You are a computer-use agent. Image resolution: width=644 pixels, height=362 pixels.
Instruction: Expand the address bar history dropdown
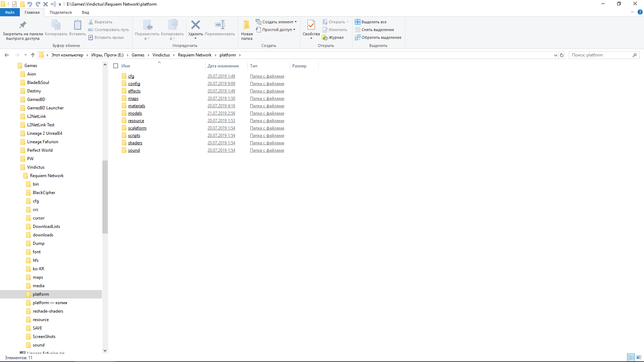[555, 55]
